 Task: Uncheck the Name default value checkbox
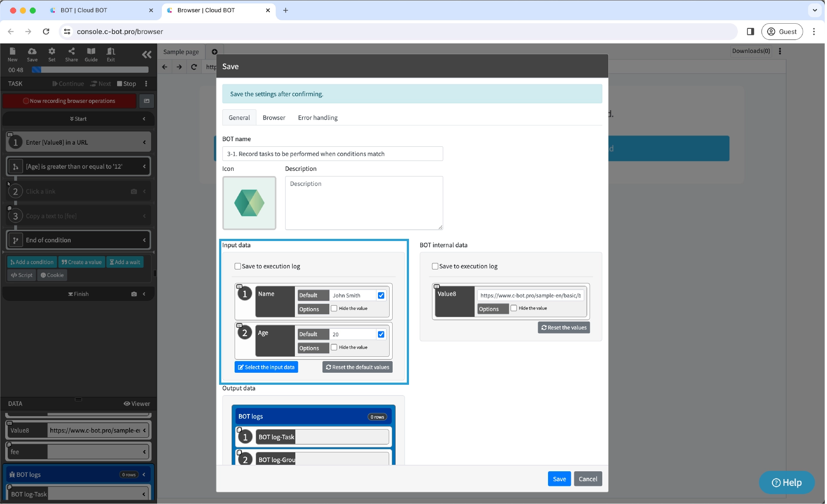pos(381,295)
